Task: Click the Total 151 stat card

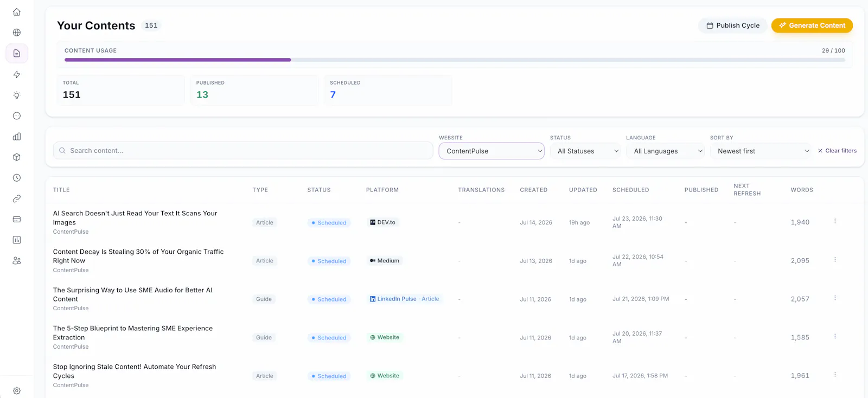Action: 120,90
